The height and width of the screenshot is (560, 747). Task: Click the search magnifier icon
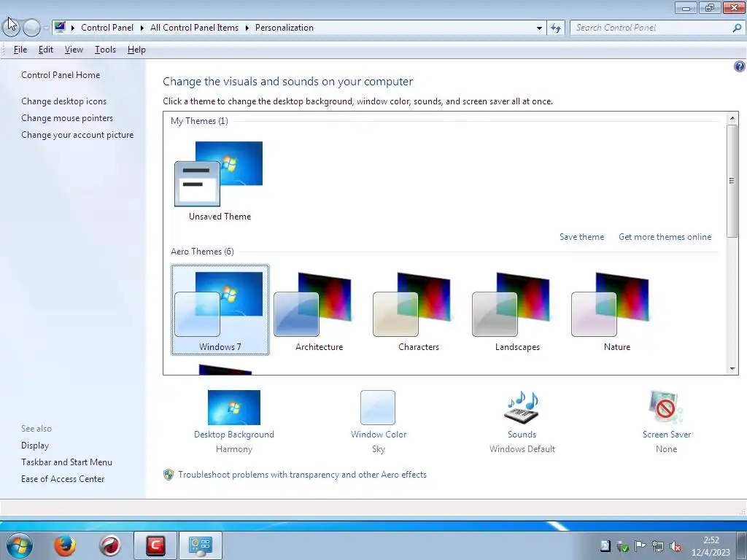737,28
